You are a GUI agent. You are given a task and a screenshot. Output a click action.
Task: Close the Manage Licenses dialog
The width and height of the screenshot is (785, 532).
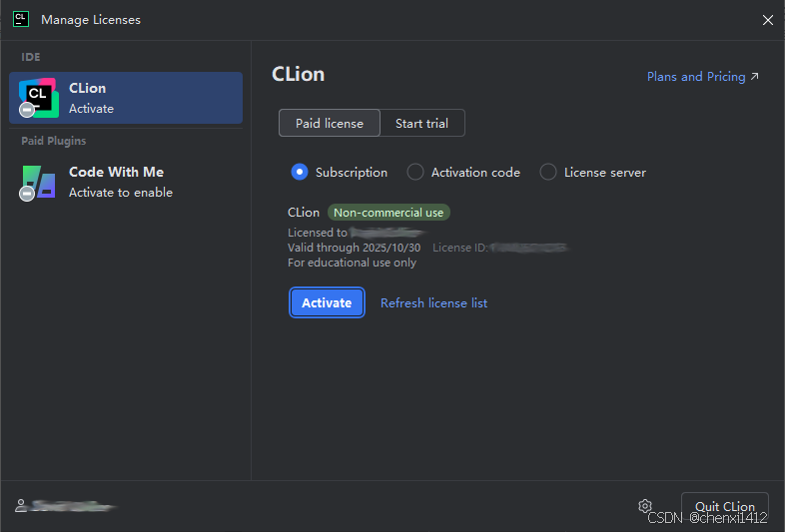pyautogui.click(x=767, y=20)
